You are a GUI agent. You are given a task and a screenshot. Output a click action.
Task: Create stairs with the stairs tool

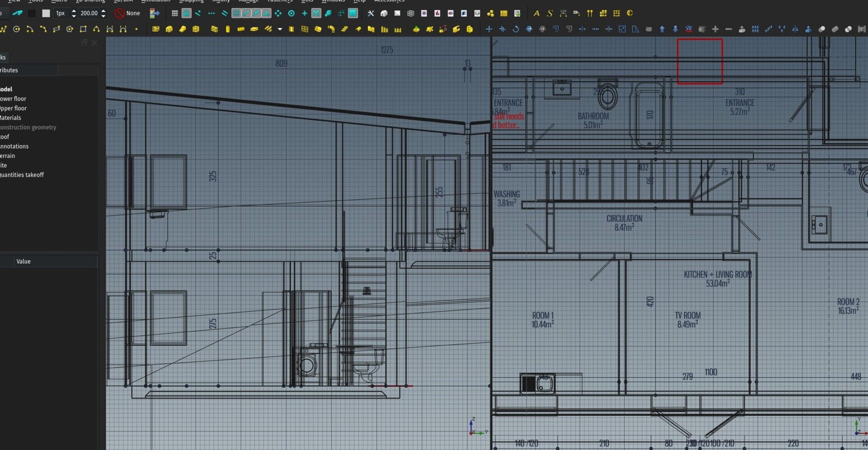(344, 29)
